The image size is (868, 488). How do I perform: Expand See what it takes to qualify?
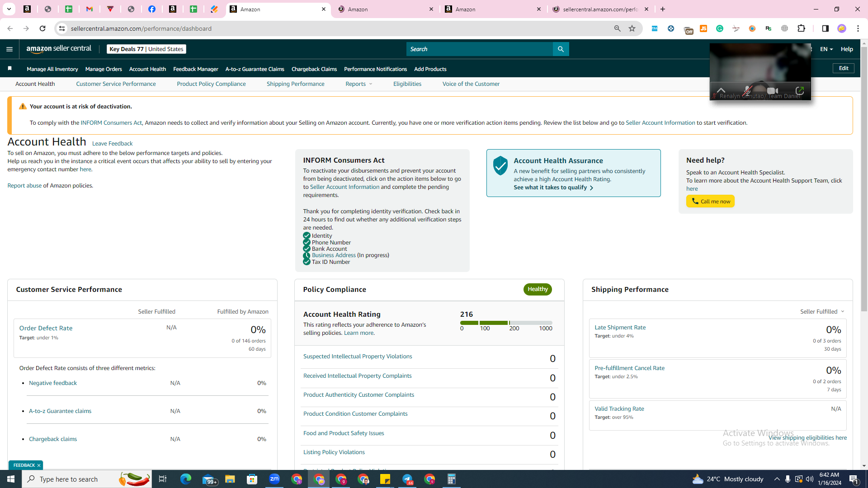pyautogui.click(x=553, y=188)
